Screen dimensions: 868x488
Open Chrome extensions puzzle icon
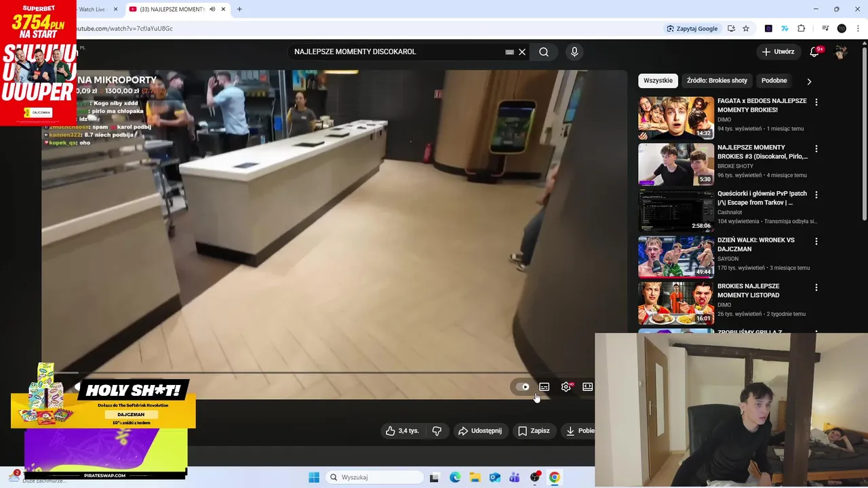click(x=802, y=28)
